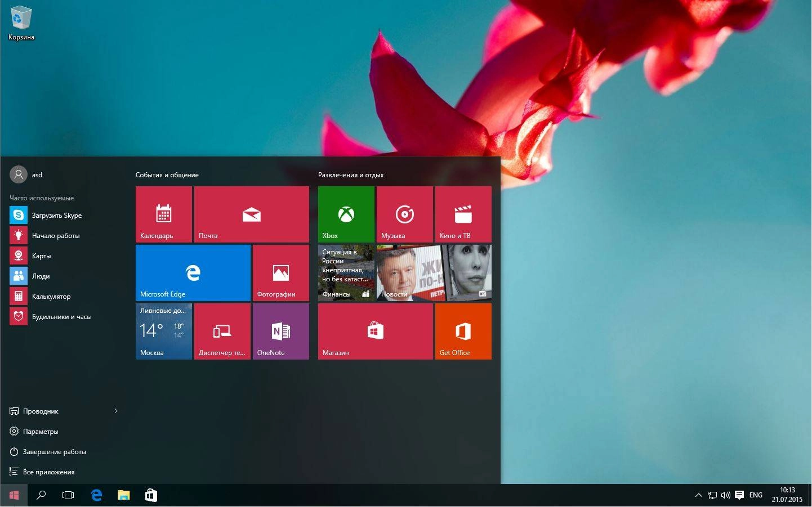Viewport: 812px width, 507px height.
Task: Open the Xbox tile
Action: [x=346, y=214]
